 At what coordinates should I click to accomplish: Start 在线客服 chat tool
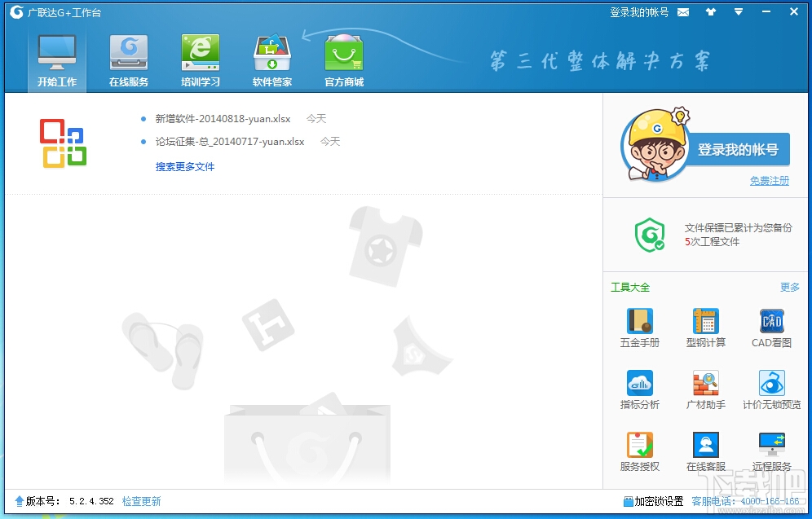pyautogui.click(x=705, y=451)
